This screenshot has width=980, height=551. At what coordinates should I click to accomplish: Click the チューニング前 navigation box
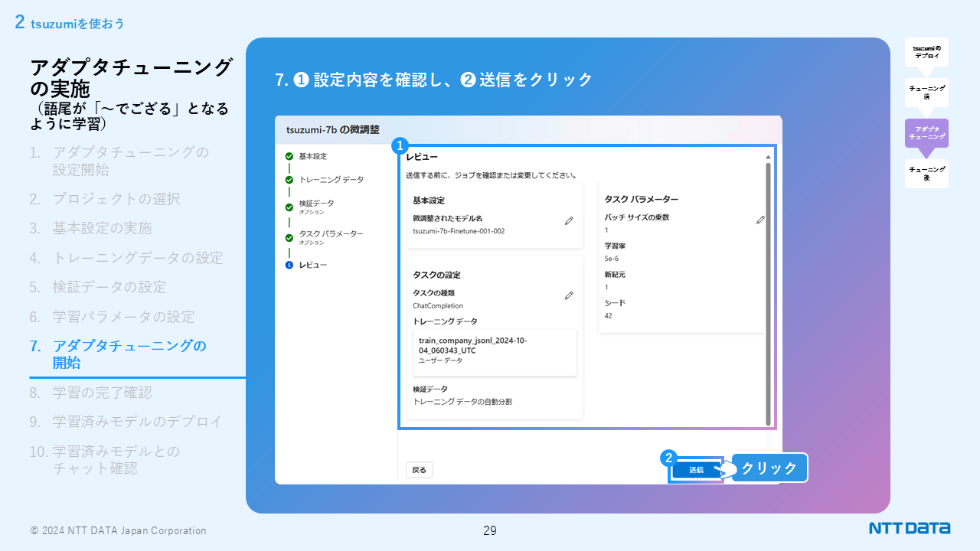click(926, 93)
